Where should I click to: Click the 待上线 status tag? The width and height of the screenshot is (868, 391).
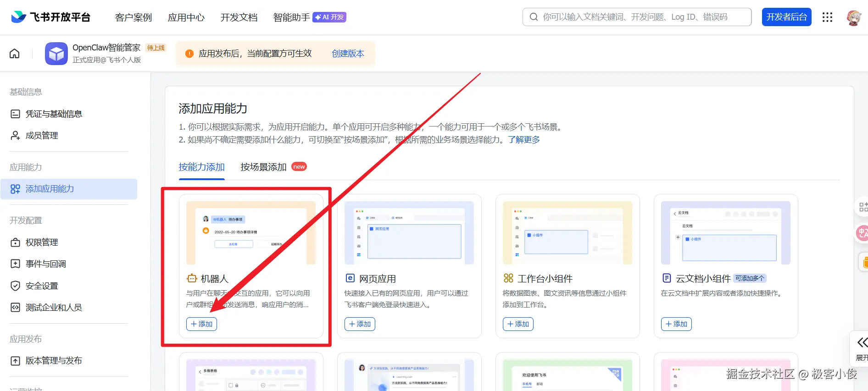point(156,48)
